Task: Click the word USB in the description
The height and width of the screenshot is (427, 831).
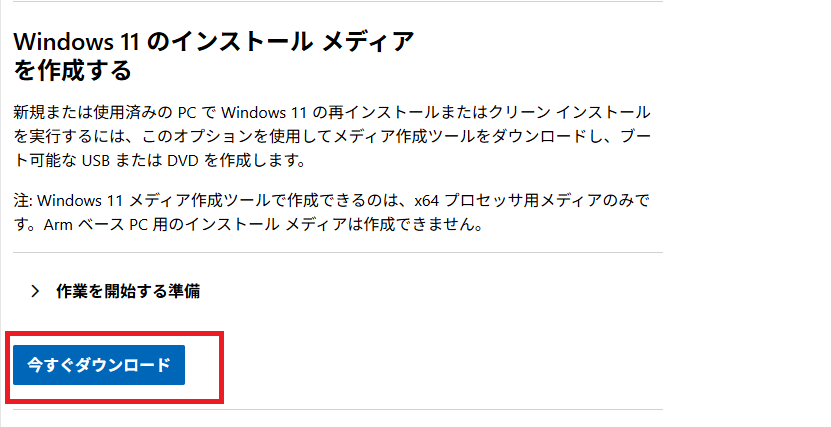Action: [x=95, y=161]
